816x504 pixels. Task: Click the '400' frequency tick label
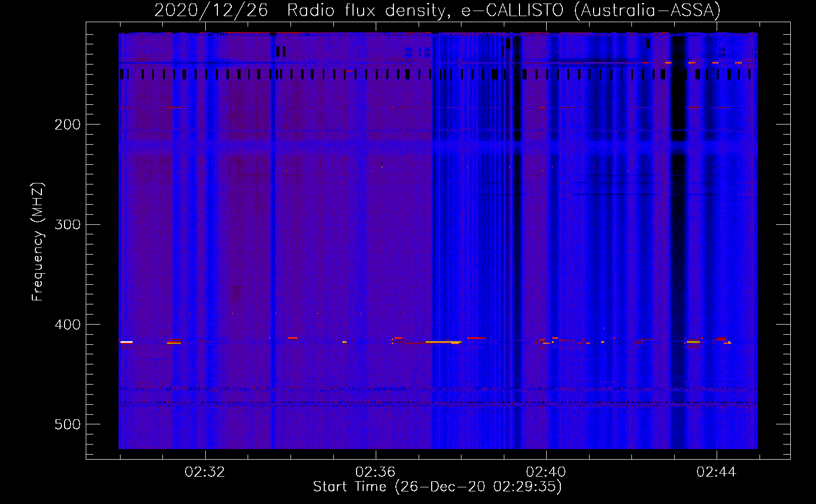tap(68, 325)
